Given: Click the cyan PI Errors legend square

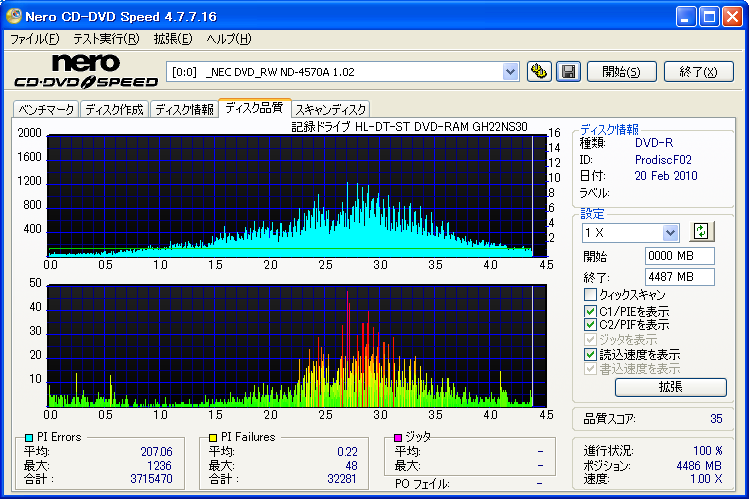Looking at the screenshot, I should click(29, 437).
